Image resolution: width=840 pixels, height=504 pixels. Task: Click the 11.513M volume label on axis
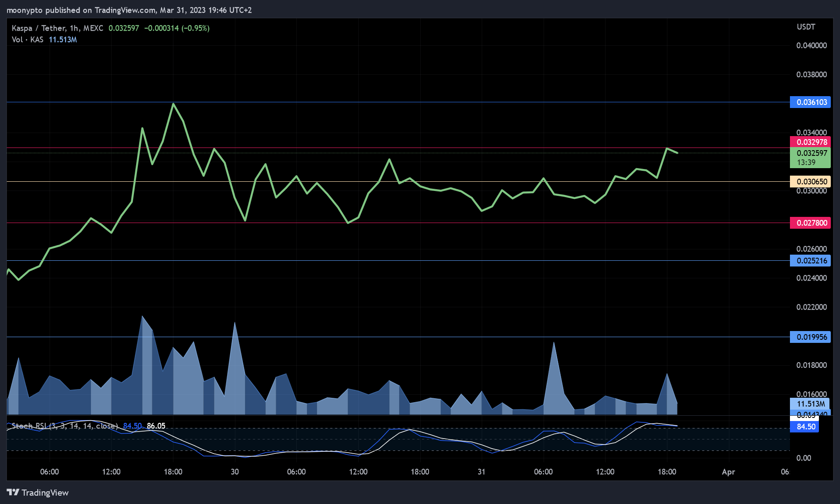[810, 404]
